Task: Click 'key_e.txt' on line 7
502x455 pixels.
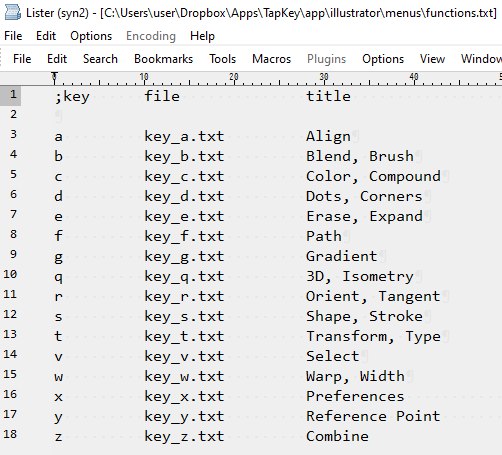Action: click(184, 217)
